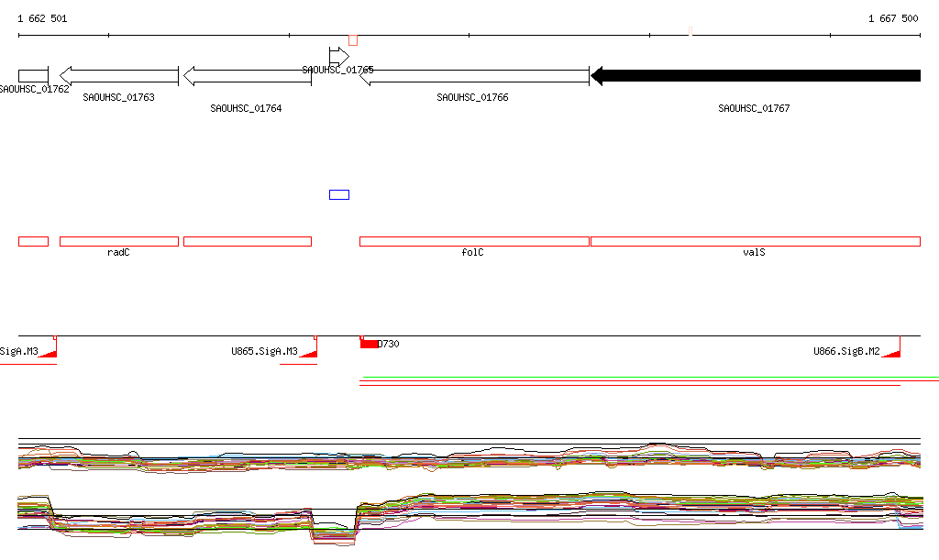Click the solid red D730 marker
This screenshot has width=939, height=560.
click(369, 344)
